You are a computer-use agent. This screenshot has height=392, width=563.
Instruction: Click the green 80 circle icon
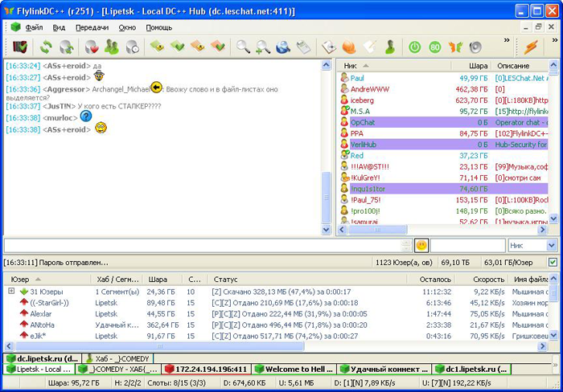coord(435,47)
